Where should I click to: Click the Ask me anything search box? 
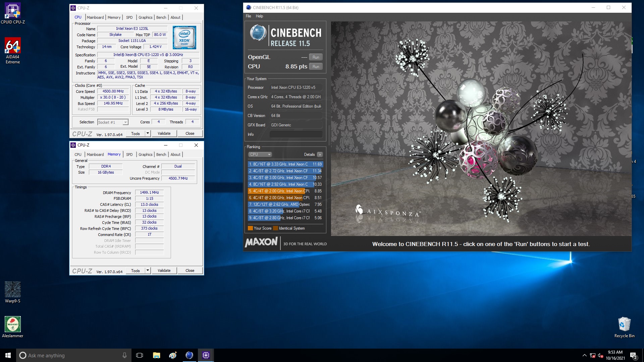tap(74, 355)
